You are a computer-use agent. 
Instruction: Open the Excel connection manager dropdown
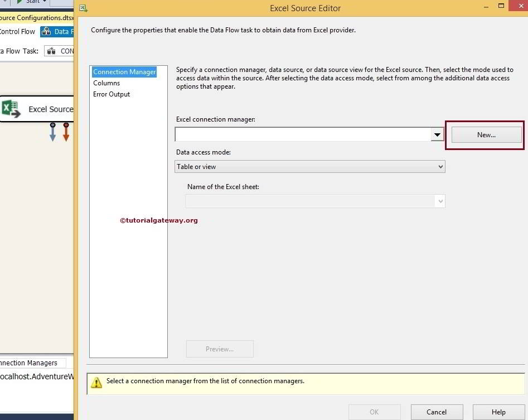point(437,134)
